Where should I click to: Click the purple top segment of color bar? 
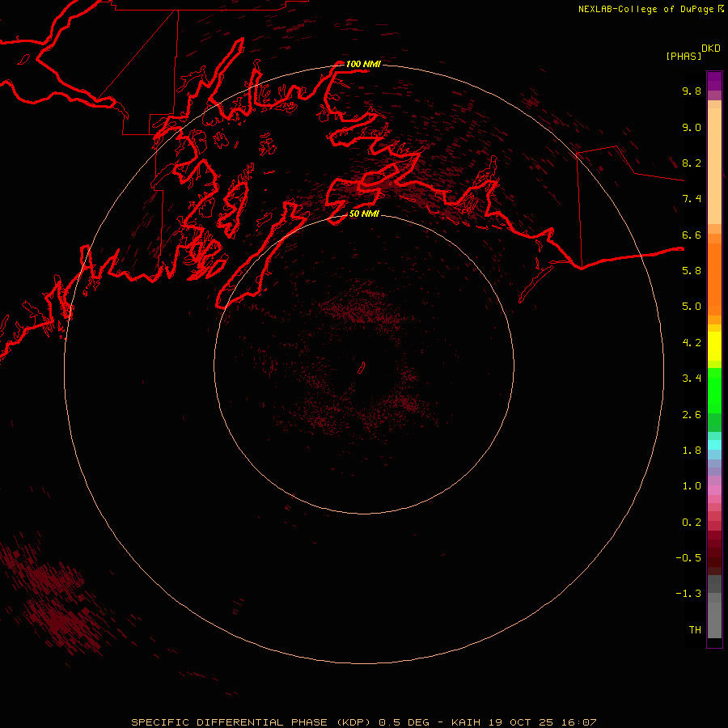click(714, 81)
